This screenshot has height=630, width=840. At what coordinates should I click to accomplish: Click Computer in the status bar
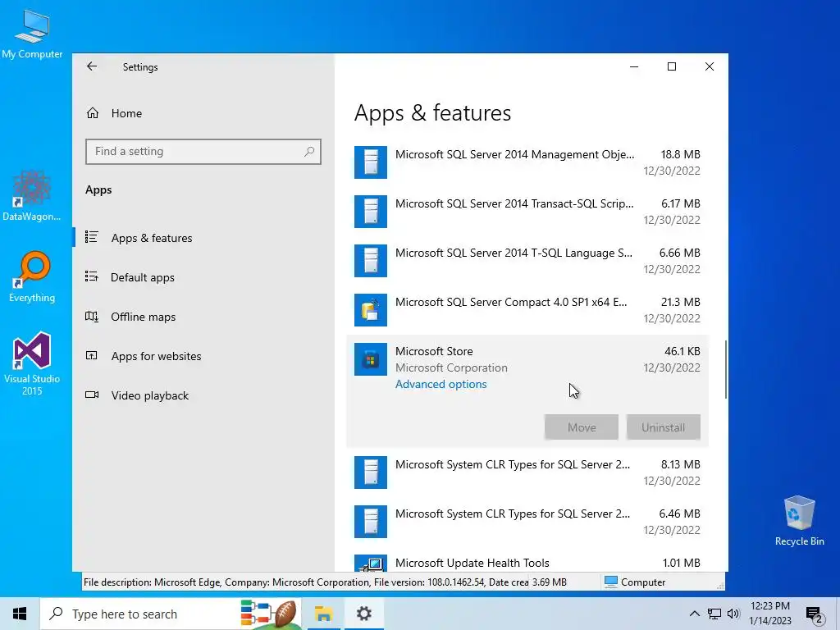pos(635,582)
